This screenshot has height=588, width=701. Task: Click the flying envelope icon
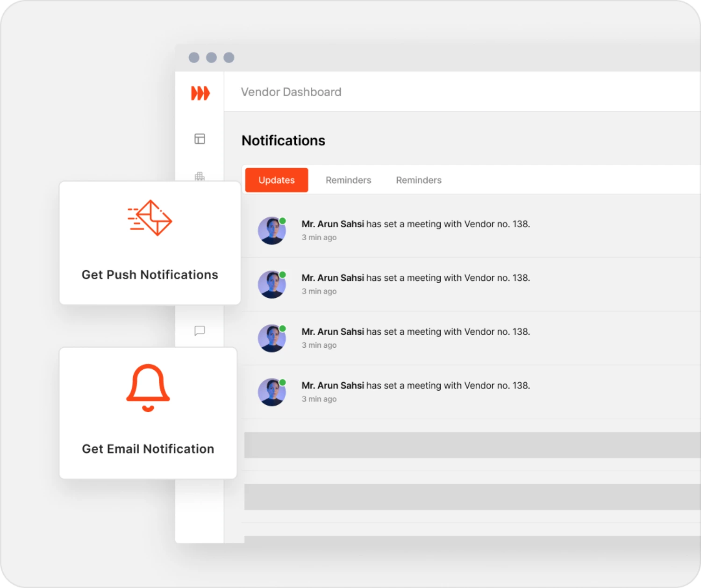point(150,218)
